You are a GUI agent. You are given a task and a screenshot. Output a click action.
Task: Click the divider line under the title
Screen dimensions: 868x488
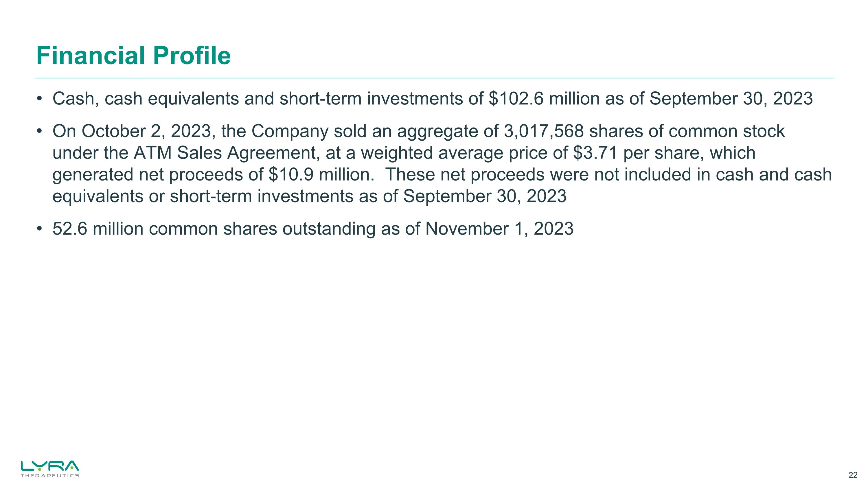click(434, 78)
